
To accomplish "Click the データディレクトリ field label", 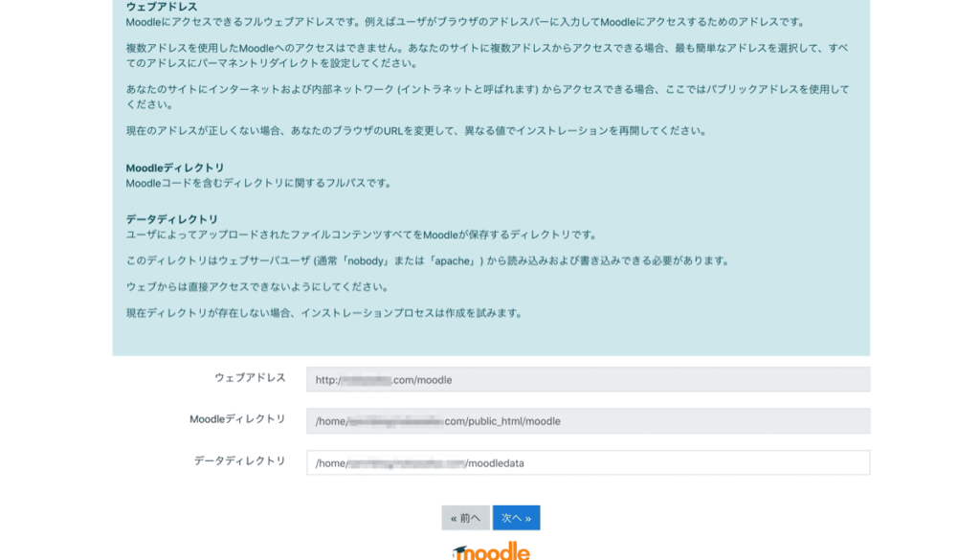I will point(240,461).
